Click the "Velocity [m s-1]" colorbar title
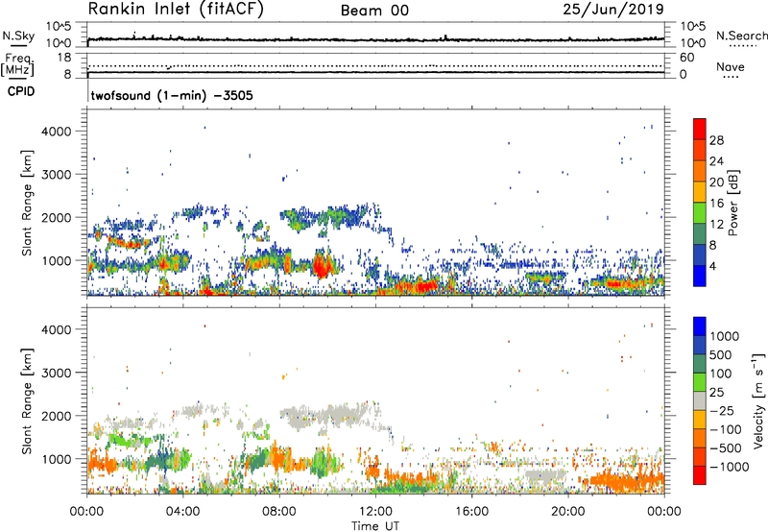Viewport: 768px width, 532px height. (759, 400)
